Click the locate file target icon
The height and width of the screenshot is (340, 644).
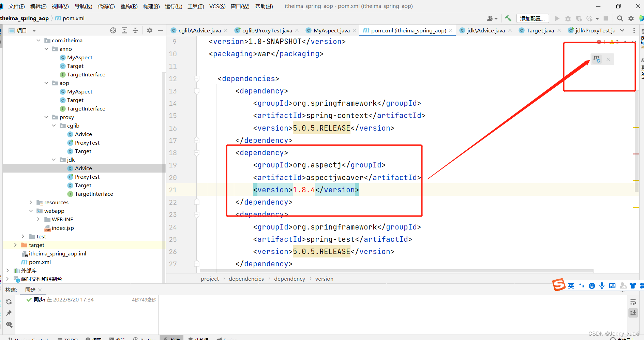pyautogui.click(x=113, y=30)
